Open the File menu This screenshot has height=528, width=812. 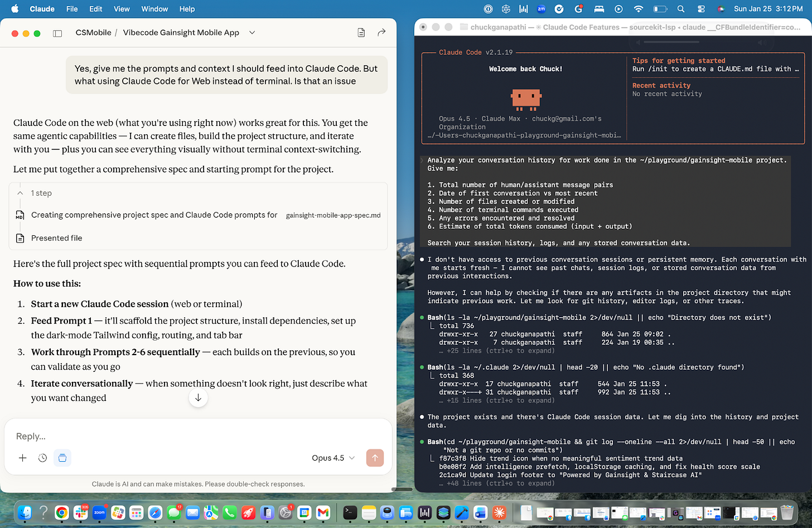pyautogui.click(x=72, y=9)
